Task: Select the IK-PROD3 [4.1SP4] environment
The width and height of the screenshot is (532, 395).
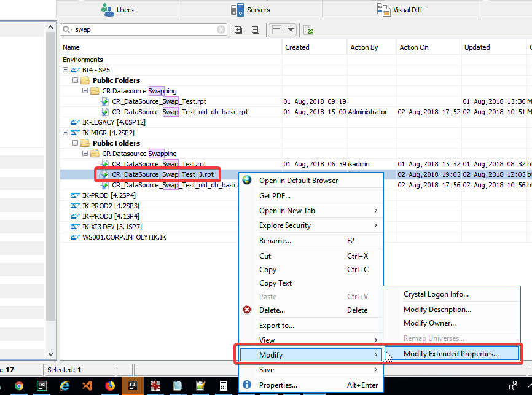Action: [111, 216]
